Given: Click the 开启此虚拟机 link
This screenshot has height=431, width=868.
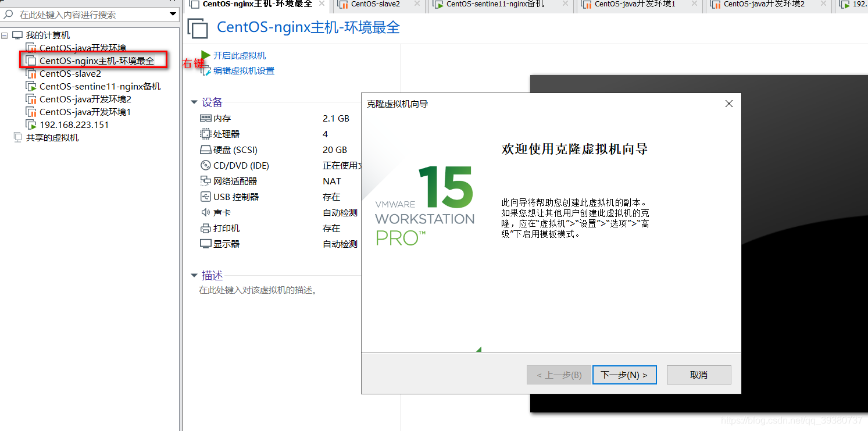Looking at the screenshot, I should (x=240, y=56).
